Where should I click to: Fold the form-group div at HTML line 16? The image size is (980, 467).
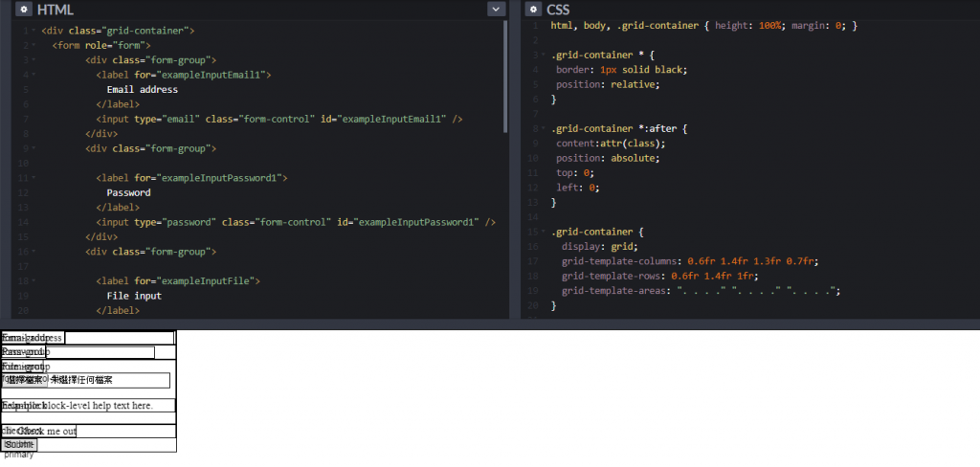click(x=33, y=252)
